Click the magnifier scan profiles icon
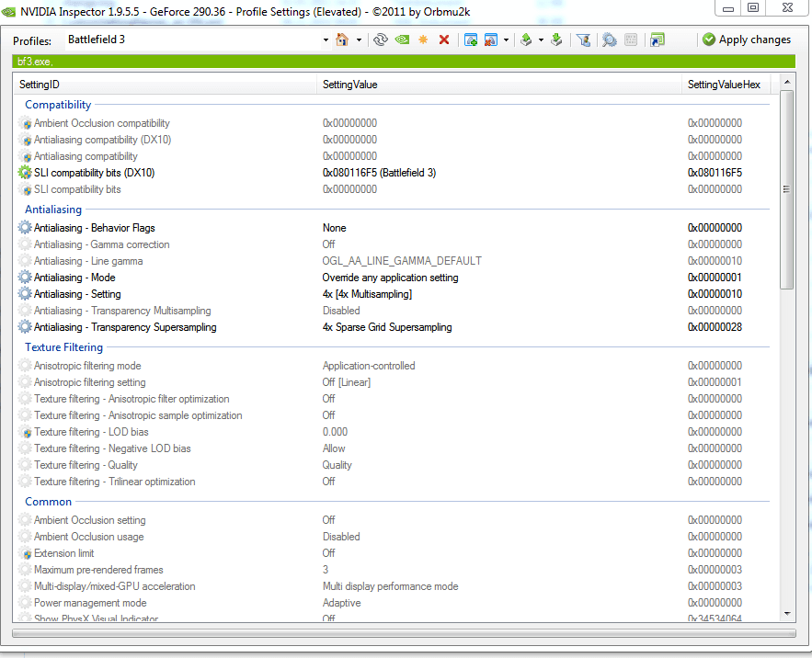The height and width of the screenshot is (658, 812). [x=610, y=40]
